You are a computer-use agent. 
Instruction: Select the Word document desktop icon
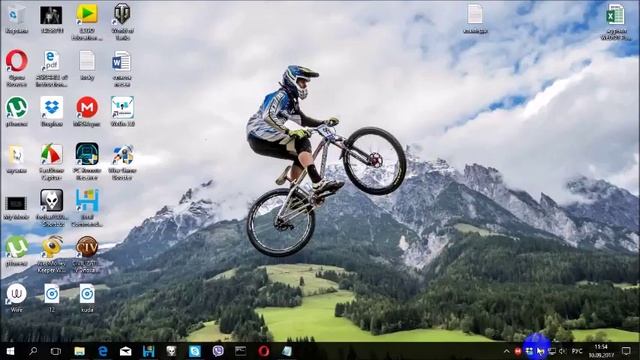(x=122, y=61)
